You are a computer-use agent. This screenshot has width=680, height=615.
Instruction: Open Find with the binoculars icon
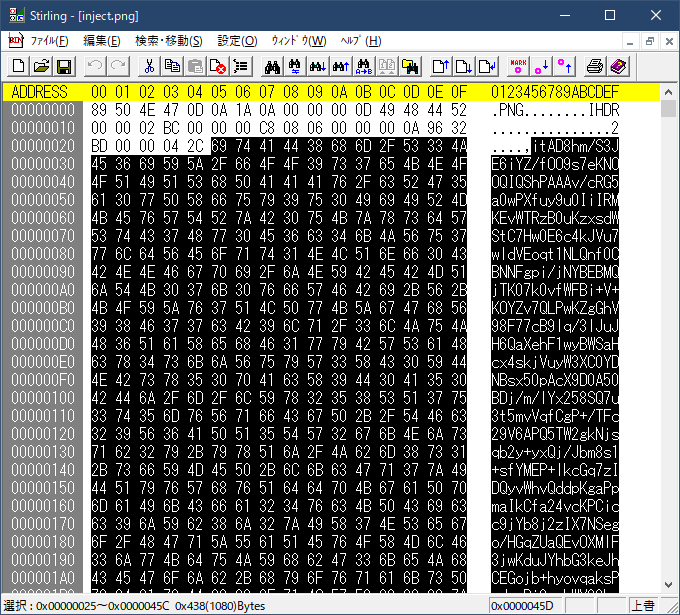tap(271, 66)
